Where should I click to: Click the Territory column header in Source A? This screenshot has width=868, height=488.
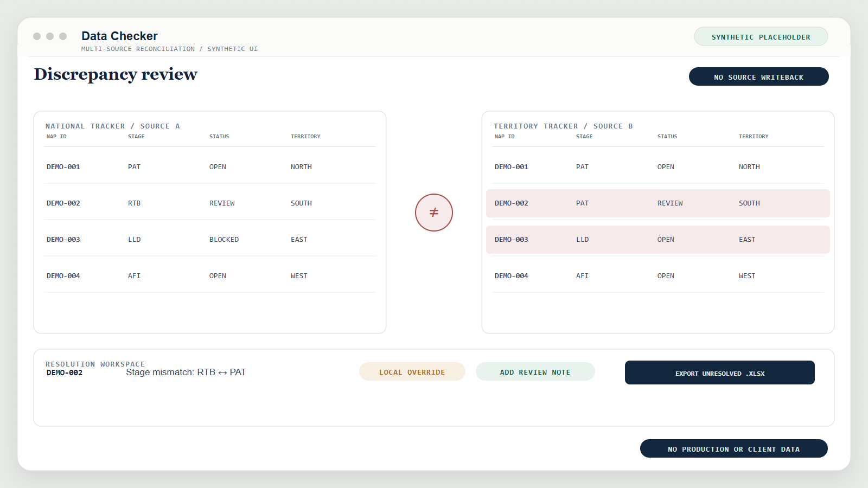(x=305, y=137)
